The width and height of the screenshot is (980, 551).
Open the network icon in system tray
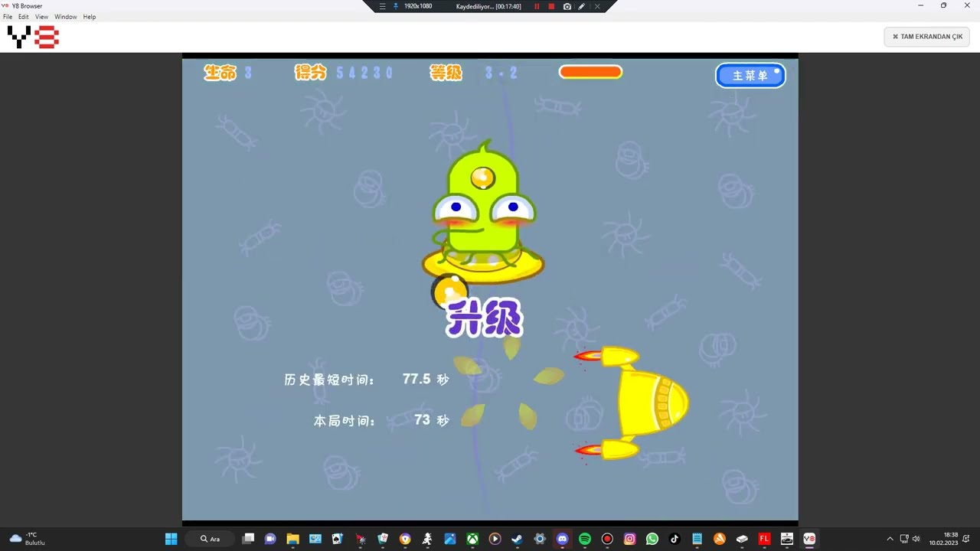coord(904,539)
